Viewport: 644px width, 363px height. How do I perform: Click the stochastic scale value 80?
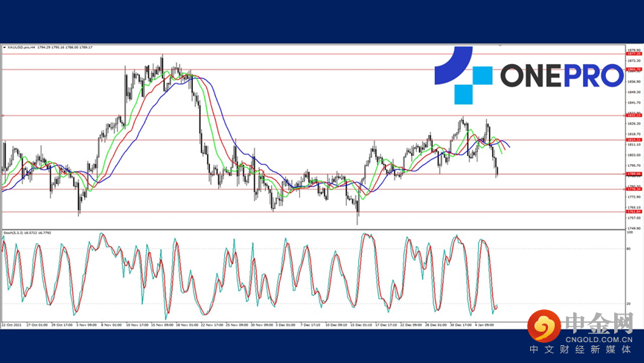(x=629, y=249)
